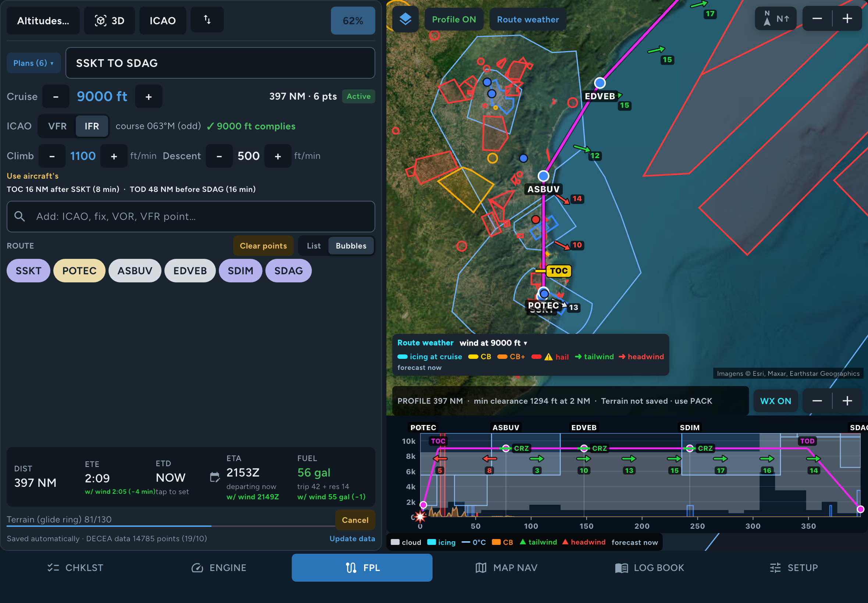This screenshot has width=868, height=603.
Task: Decrease climb rate with minus
Action: (52, 156)
